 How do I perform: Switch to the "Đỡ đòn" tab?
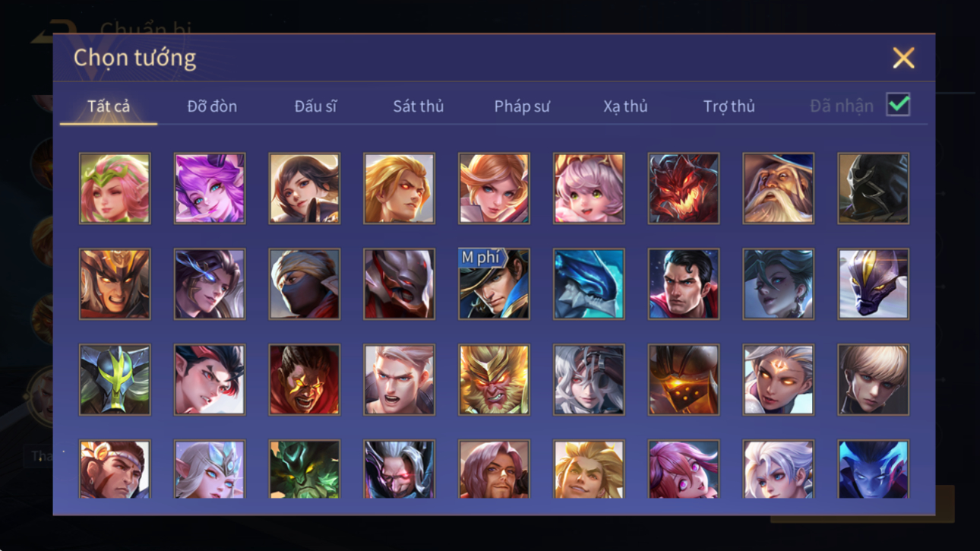(x=212, y=106)
